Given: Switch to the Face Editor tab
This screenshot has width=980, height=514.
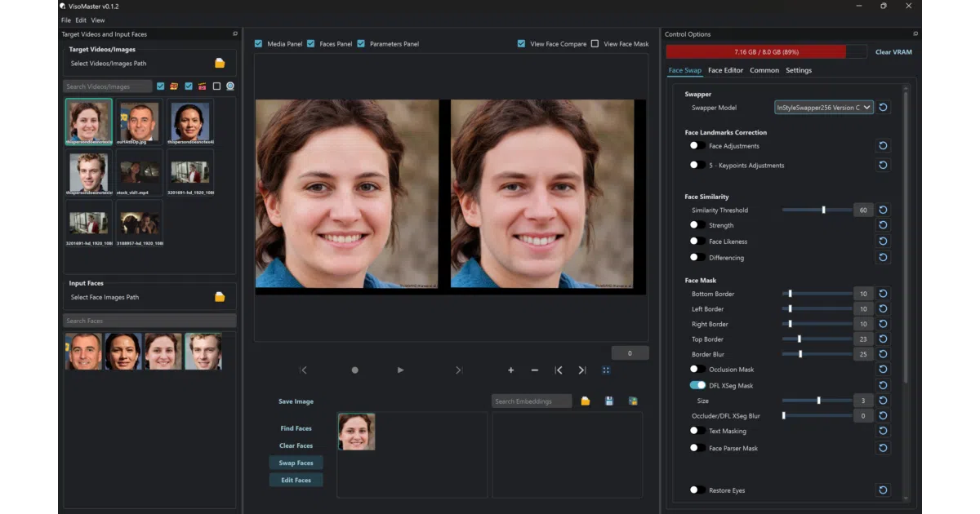Looking at the screenshot, I should tap(725, 70).
